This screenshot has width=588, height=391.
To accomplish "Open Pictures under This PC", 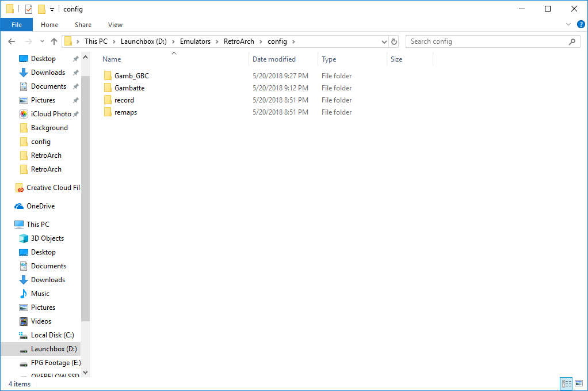I will point(43,308).
